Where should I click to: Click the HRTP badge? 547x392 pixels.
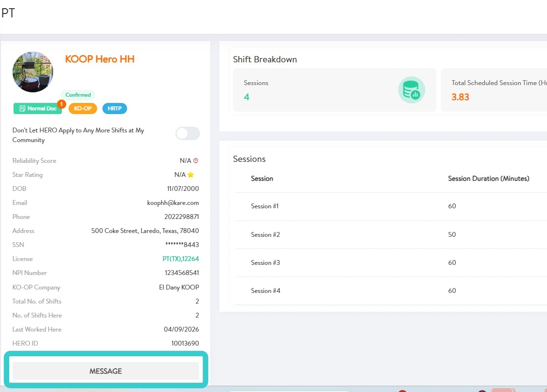[115, 109]
